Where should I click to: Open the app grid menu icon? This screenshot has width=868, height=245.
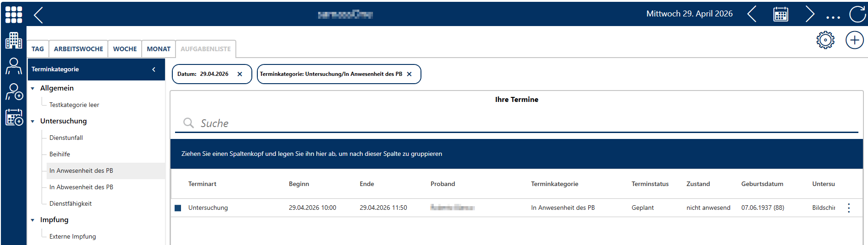[14, 14]
